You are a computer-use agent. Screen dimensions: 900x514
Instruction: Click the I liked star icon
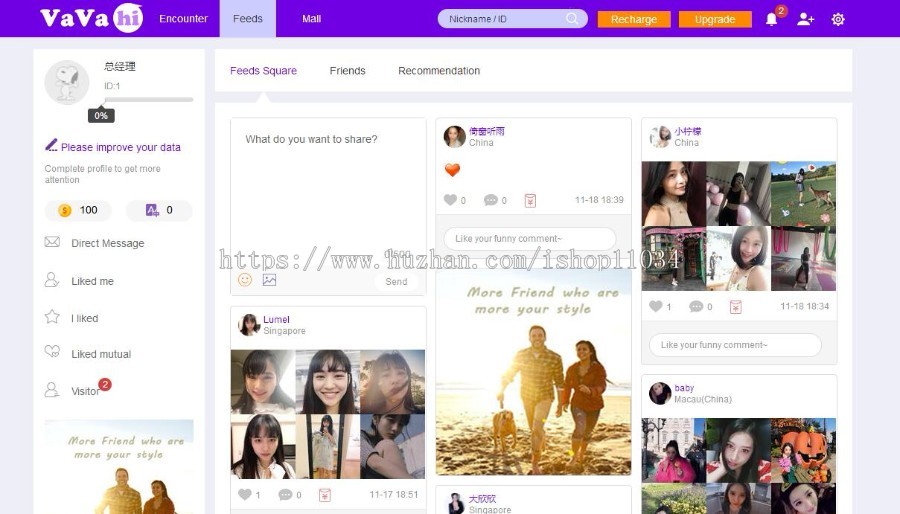[x=52, y=317]
